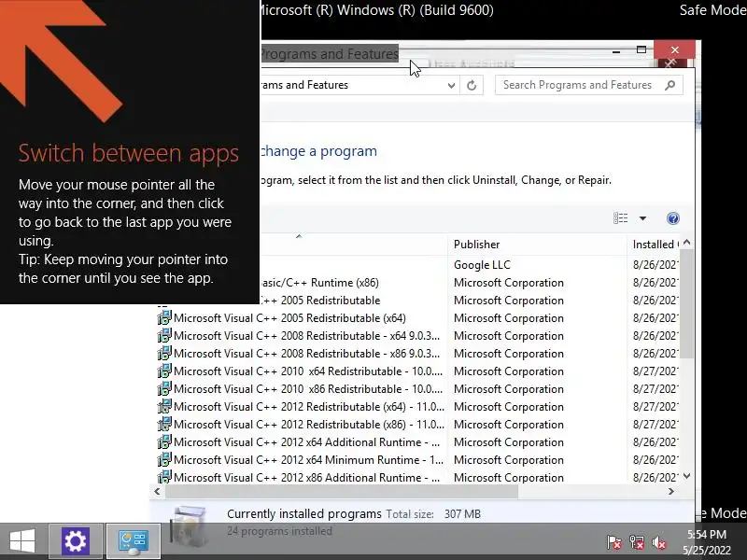
Task: Click the left arrow of horizontal scrollbar
Action: 157,492
